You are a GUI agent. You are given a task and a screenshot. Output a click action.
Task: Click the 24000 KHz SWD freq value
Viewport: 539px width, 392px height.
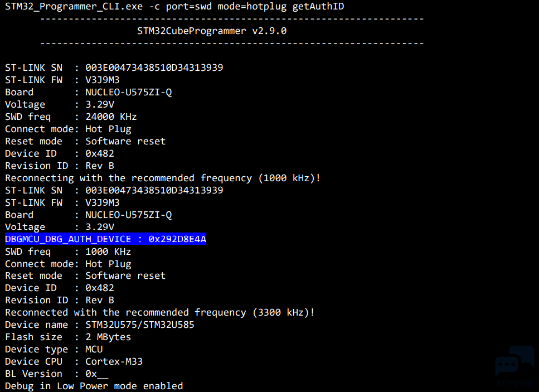click(x=111, y=117)
